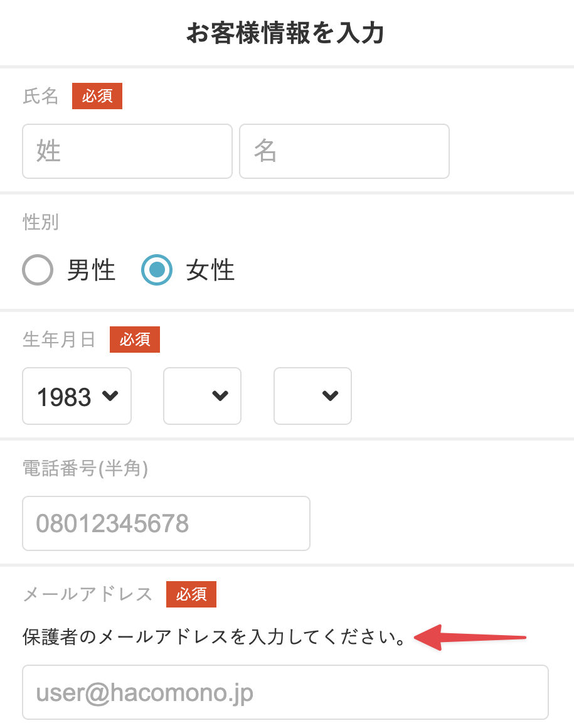Click the お客様情報を入力 heading
The image size is (574, 728).
click(285, 33)
